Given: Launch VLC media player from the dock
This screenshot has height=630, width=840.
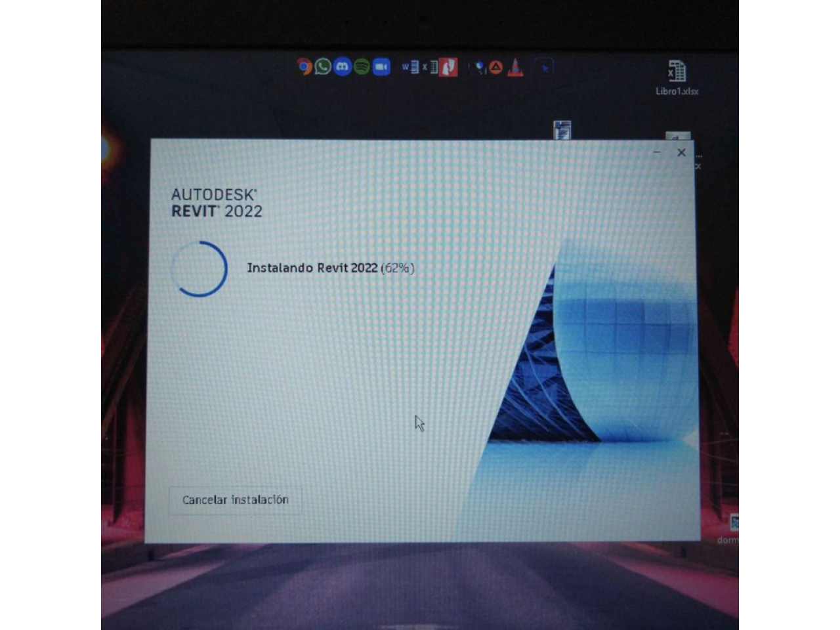Looking at the screenshot, I should click(515, 66).
